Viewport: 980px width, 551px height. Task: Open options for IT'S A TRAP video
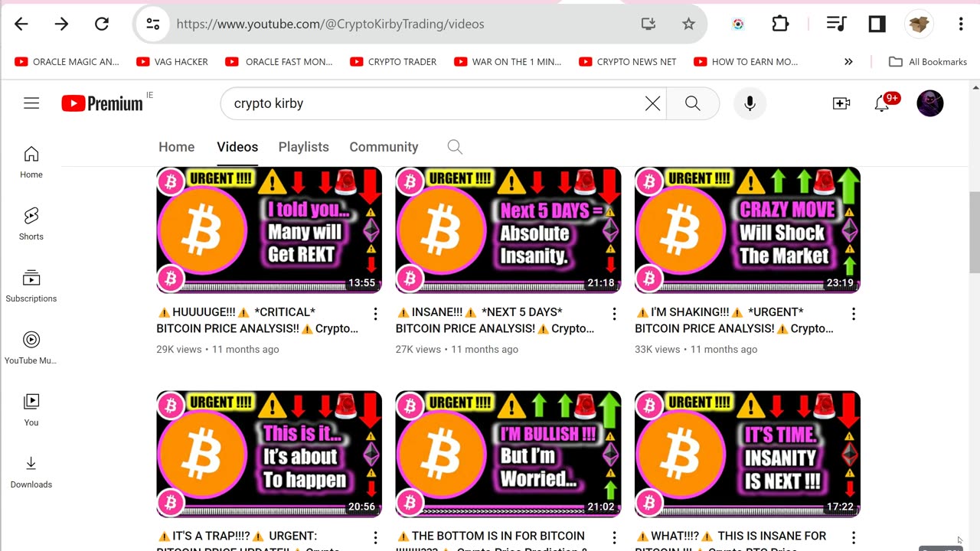coord(375,538)
